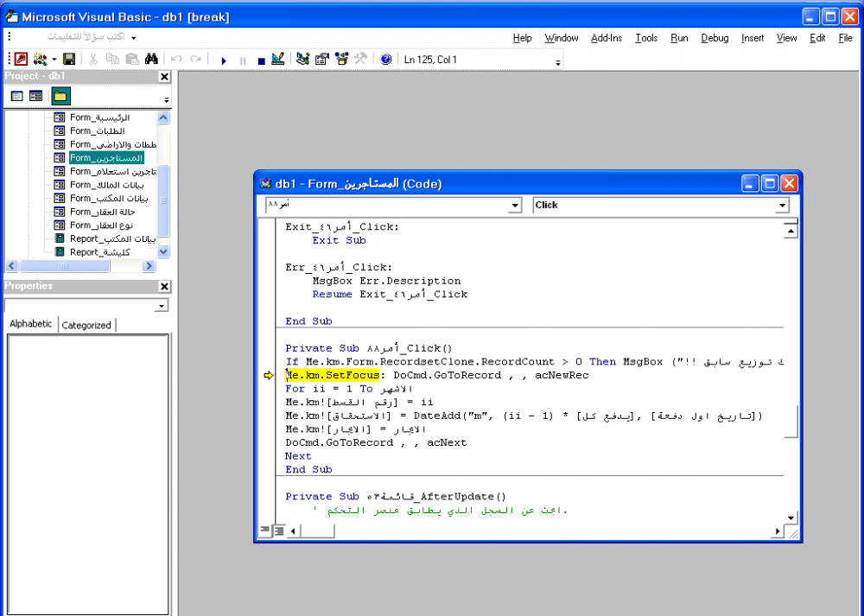The image size is (864, 616).
Task: Click Procedure View button in code window
Action: tap(265, 530)
